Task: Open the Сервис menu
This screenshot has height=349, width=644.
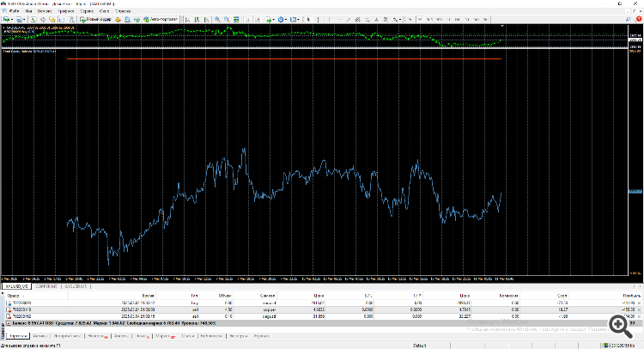Action: [87, 11]
